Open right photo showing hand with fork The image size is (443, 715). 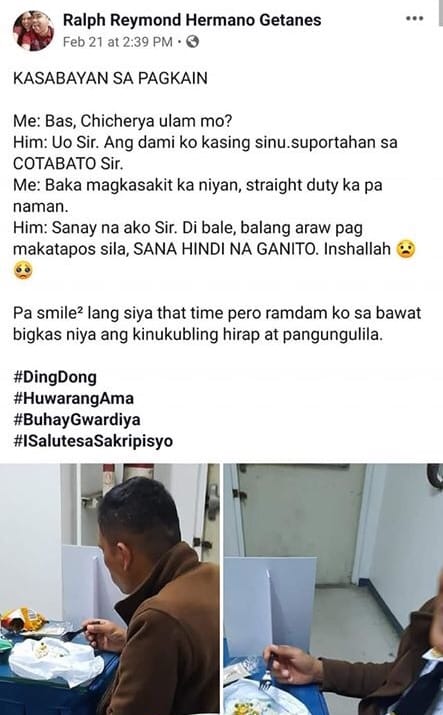pyautogui.click(x=333, y=589)
